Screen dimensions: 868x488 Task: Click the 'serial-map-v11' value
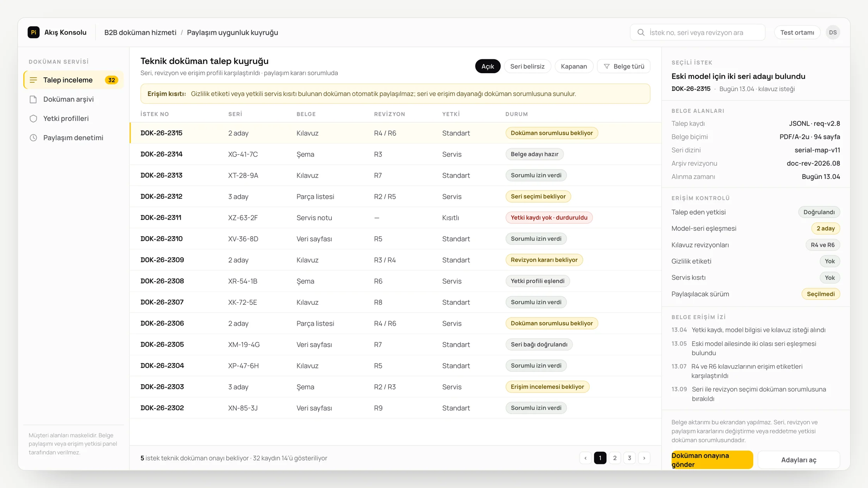point(817,150)
